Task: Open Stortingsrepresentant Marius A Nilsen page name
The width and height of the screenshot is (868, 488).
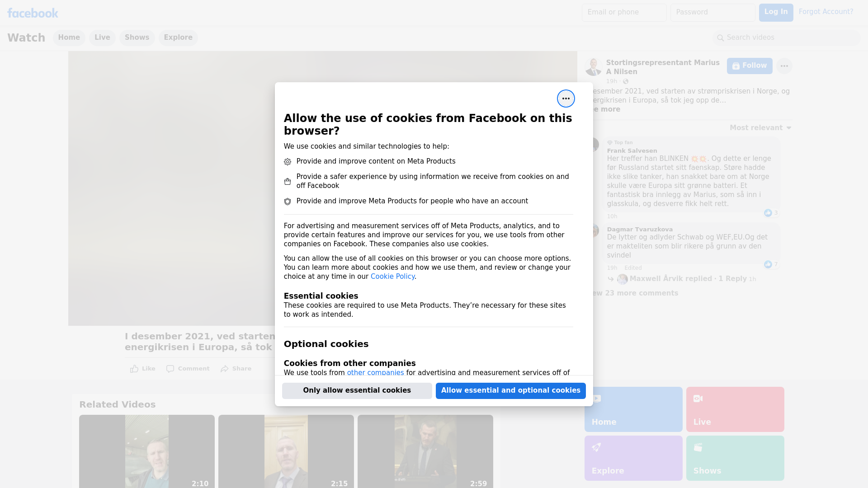Action: 662,67
